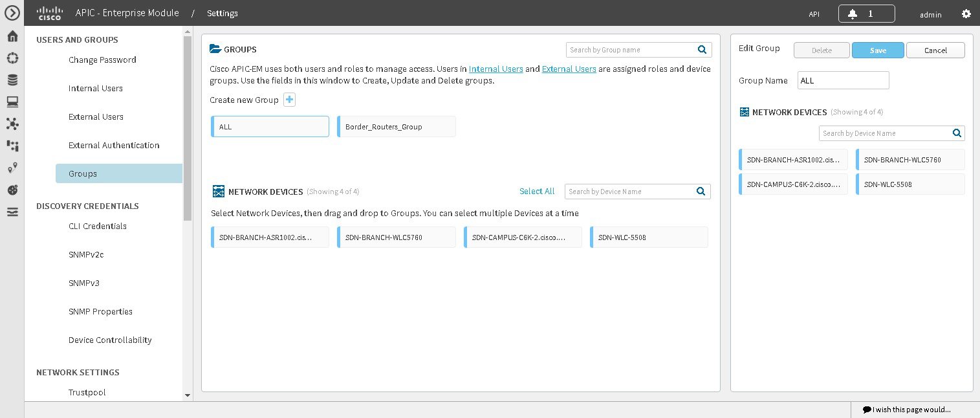Select the Border_Routers_Group tile
Screen dimensions: 980x418
click(397, 127)
